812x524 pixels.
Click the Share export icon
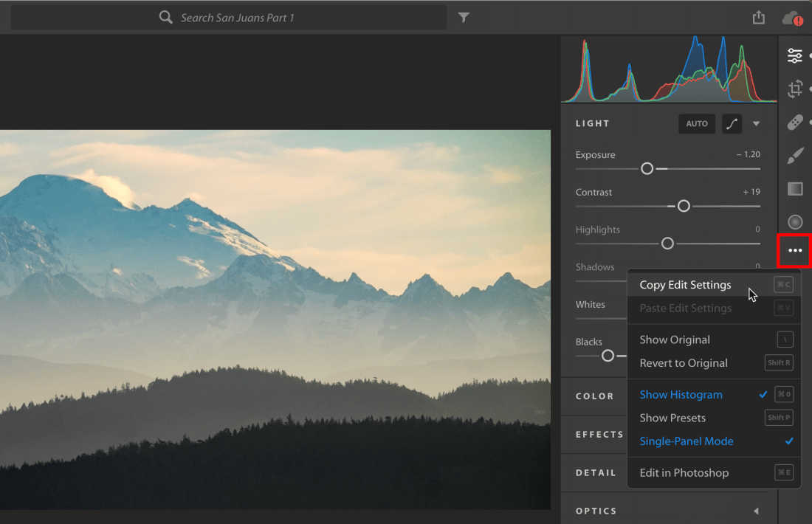pyautogui.click(x=759, y=18)
